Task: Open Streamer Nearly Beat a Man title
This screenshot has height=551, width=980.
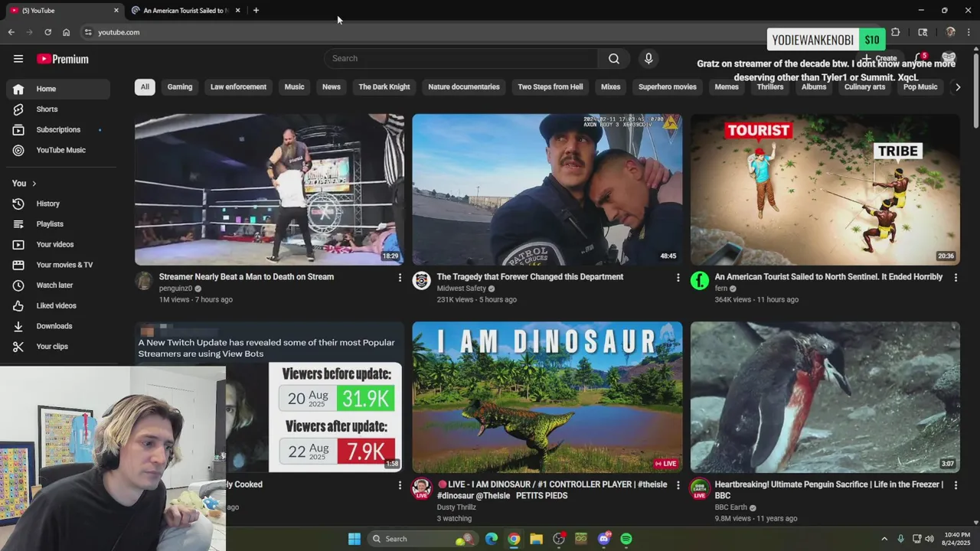Action: (247, 277)
